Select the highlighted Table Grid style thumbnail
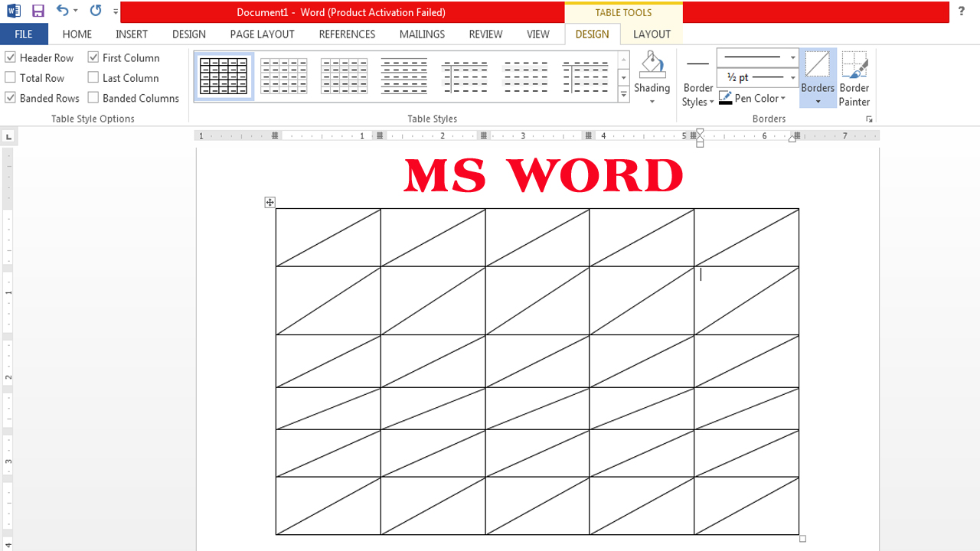This screenshot has height=551, width=980. coord(224,77)
